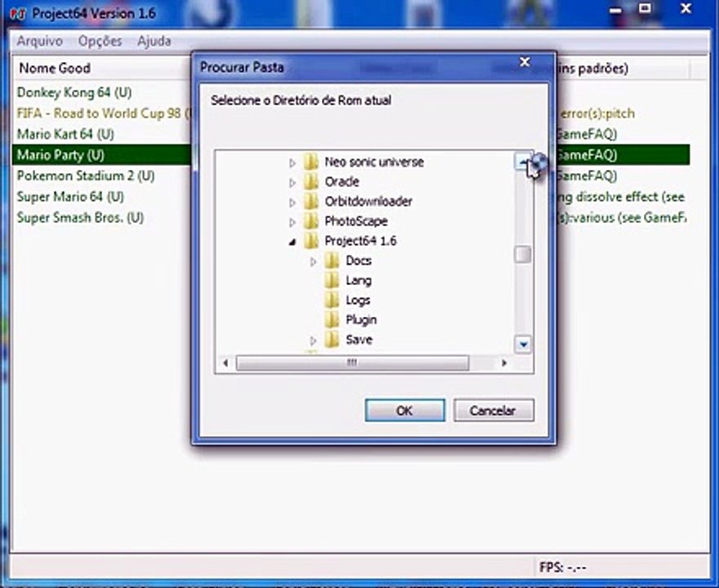719x588 pixels.
Task: Open the Arquivo menu
Action: point(40,42)
